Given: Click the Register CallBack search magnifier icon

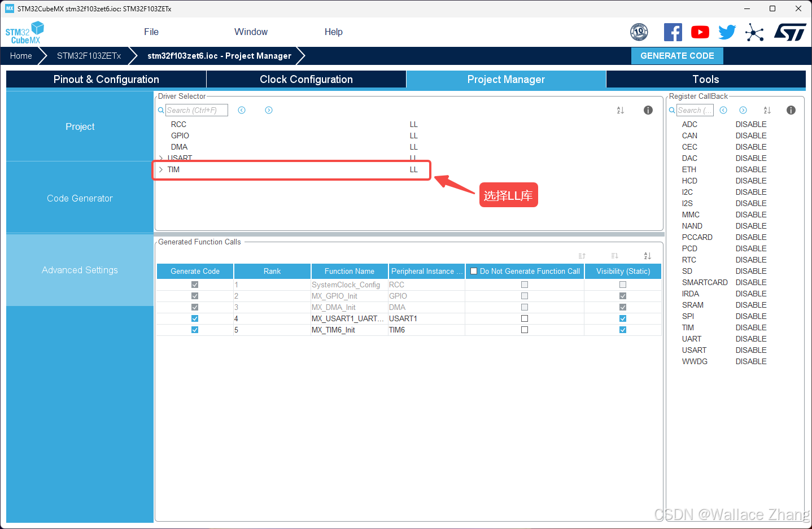Looking at the screenshot, I should pyautogui.click(x=672, y=110).
